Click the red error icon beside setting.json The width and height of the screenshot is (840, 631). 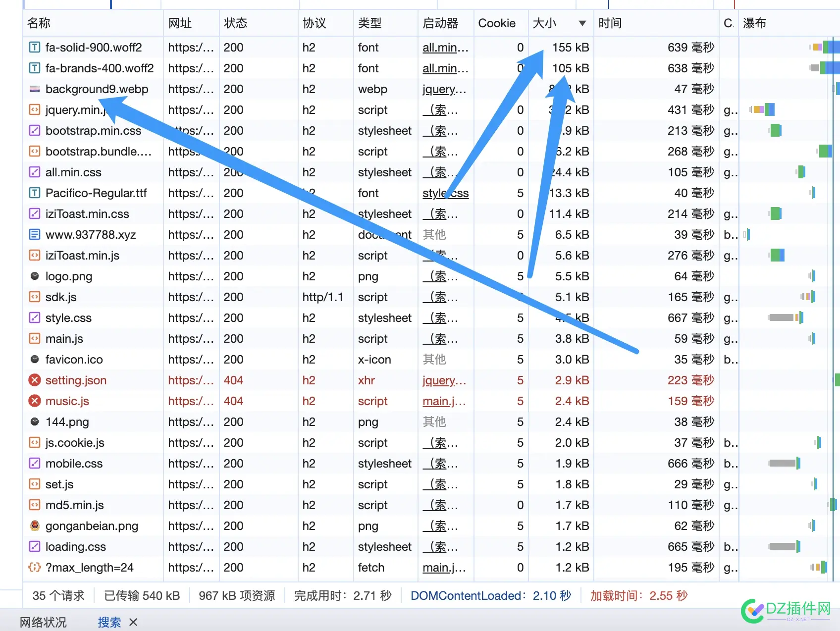coord(34,380)
